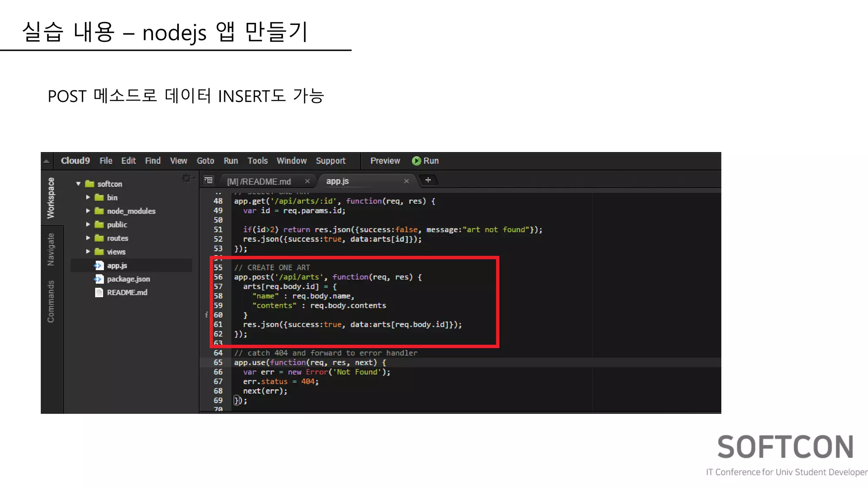Select the bin folder icon
The width and height of the screenshot is (868, 488).
pos(99,197)
